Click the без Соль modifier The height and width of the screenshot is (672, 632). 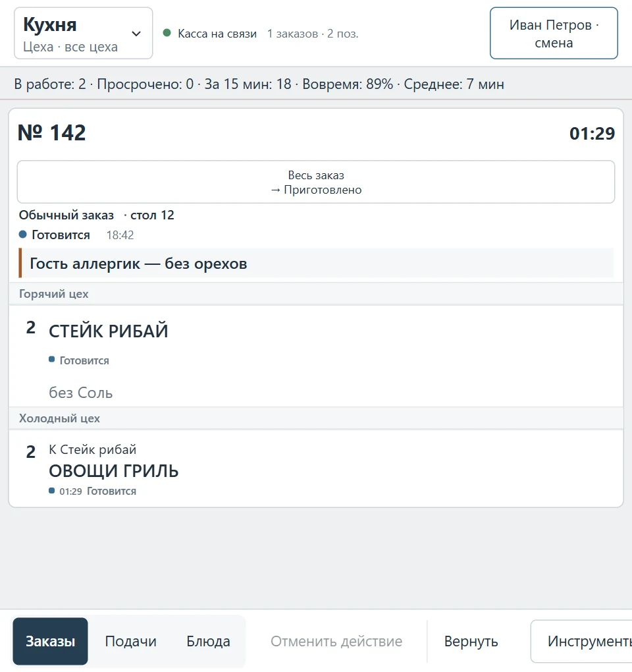pyautogui.click(x=80, y=393)
